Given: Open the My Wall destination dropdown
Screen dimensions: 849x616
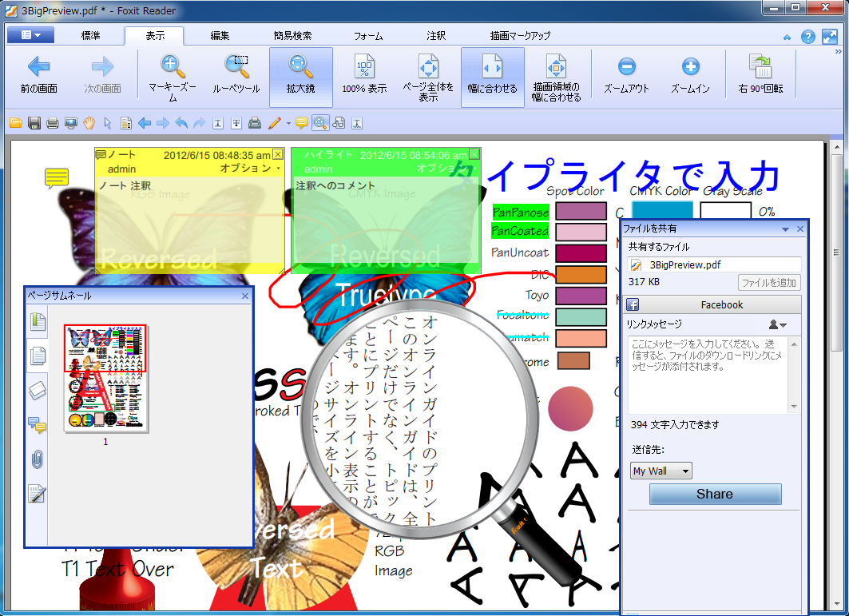Looking at the screenshot, I should click(x=661, y=471).
